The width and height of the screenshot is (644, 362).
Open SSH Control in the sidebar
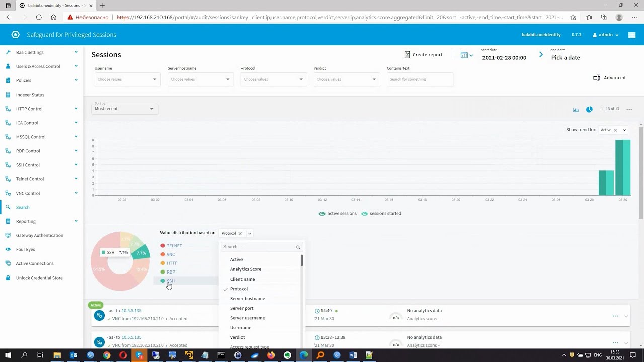click(28, 165)
